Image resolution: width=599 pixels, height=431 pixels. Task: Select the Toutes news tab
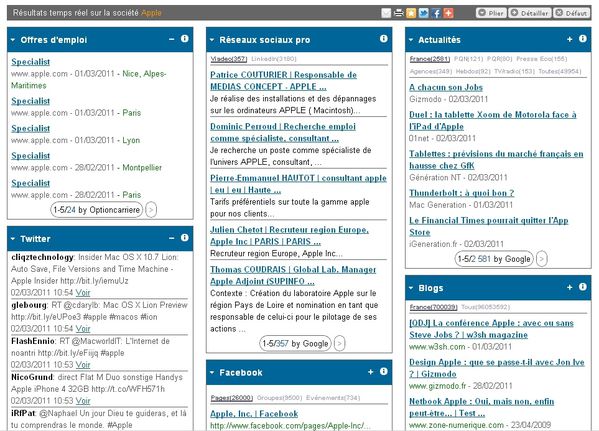pyautogui.click(x=560, y=71)
